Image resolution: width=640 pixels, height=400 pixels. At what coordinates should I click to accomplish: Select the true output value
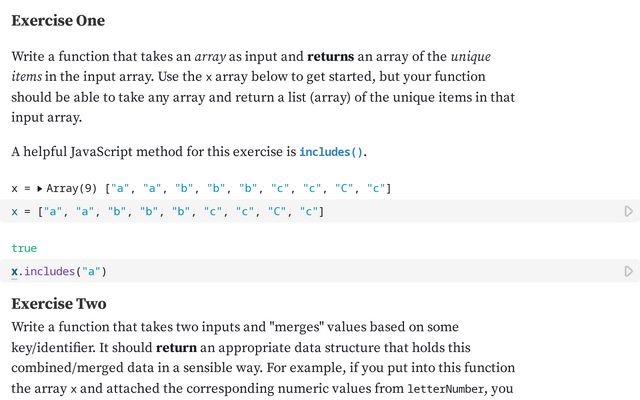coord(24,248)
